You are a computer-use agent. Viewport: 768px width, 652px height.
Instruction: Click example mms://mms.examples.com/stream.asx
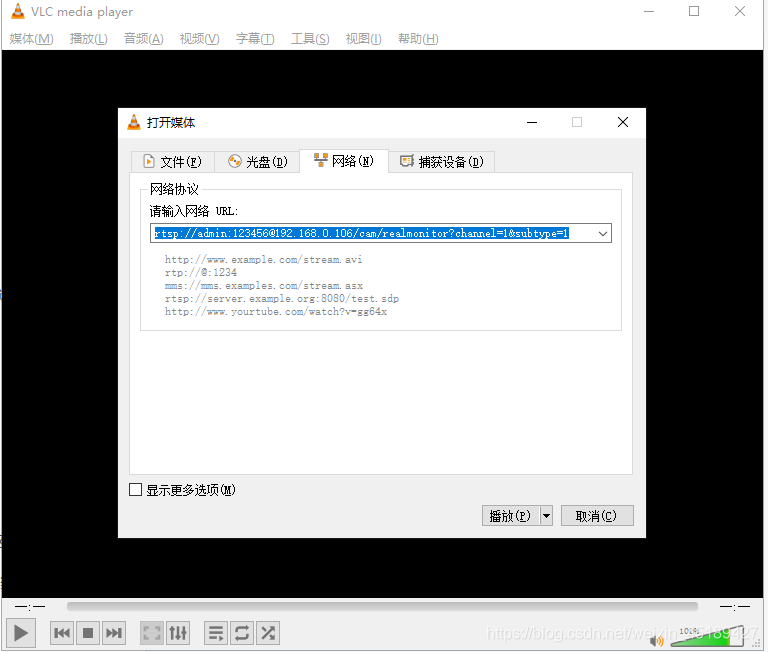264,285
